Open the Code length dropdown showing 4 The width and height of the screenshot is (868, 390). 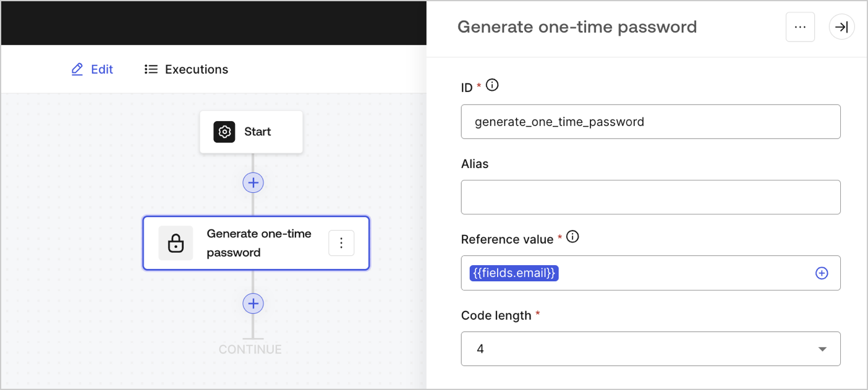(643, 349)
